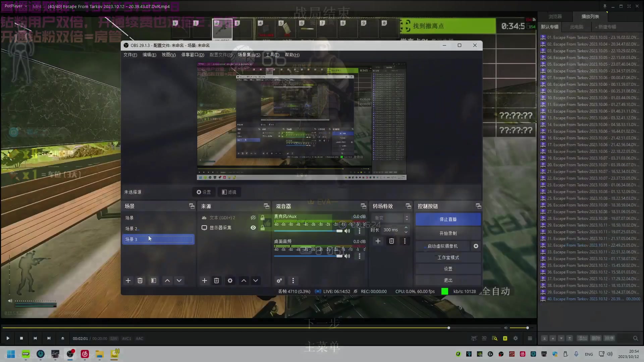Open 帮助(H) menu in OBS

[x=292, y=55]
